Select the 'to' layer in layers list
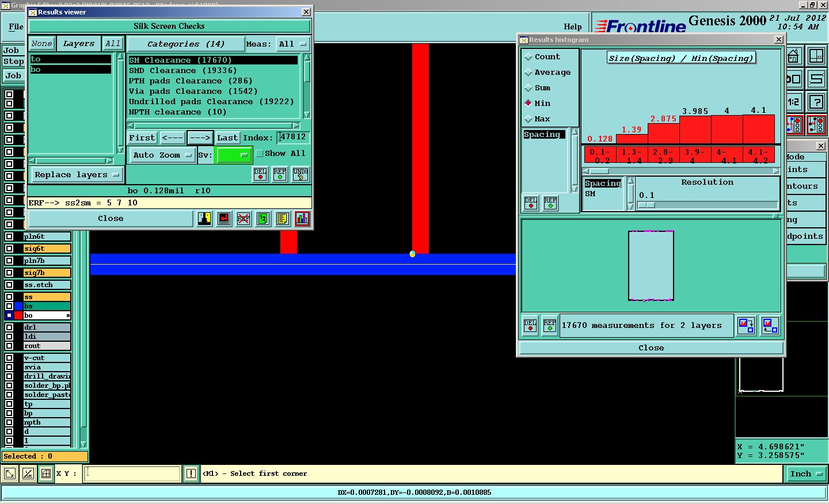This screenshot has height=504, width=829. pyautogui.click(x=71, y=59)
